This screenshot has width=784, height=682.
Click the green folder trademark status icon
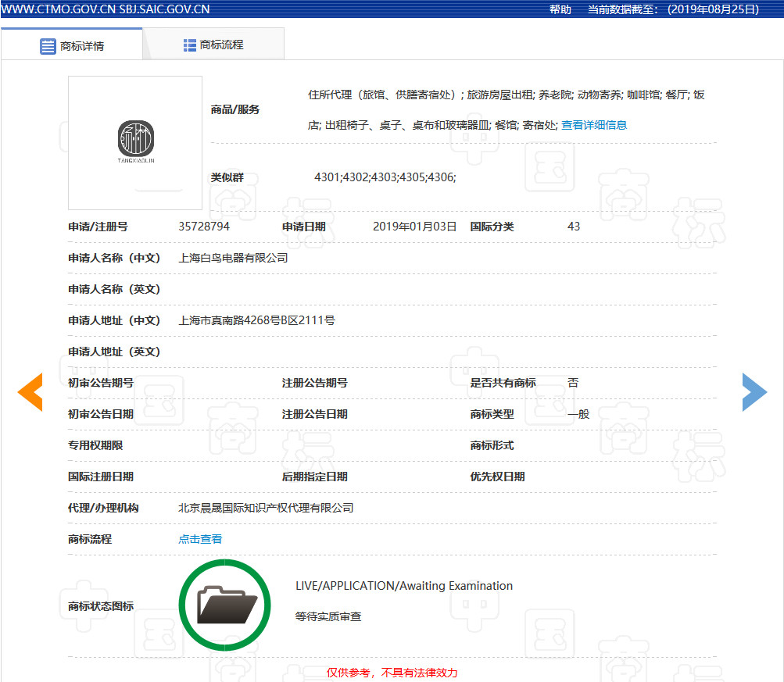[224, 605]
